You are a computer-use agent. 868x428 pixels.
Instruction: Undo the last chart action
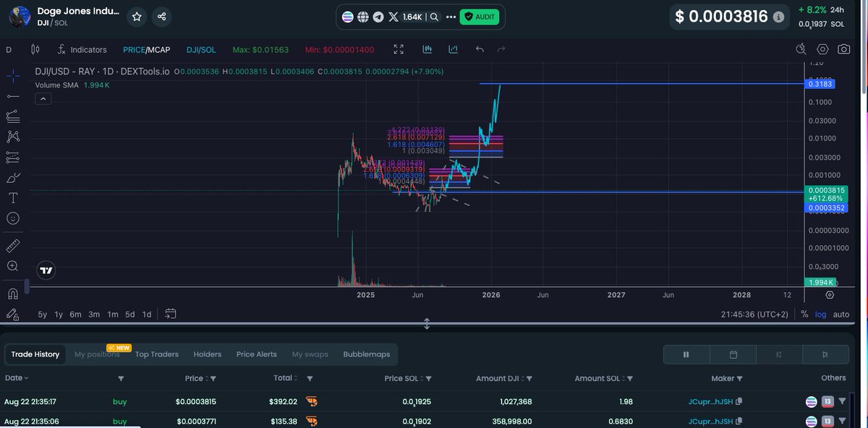point(480,49)
